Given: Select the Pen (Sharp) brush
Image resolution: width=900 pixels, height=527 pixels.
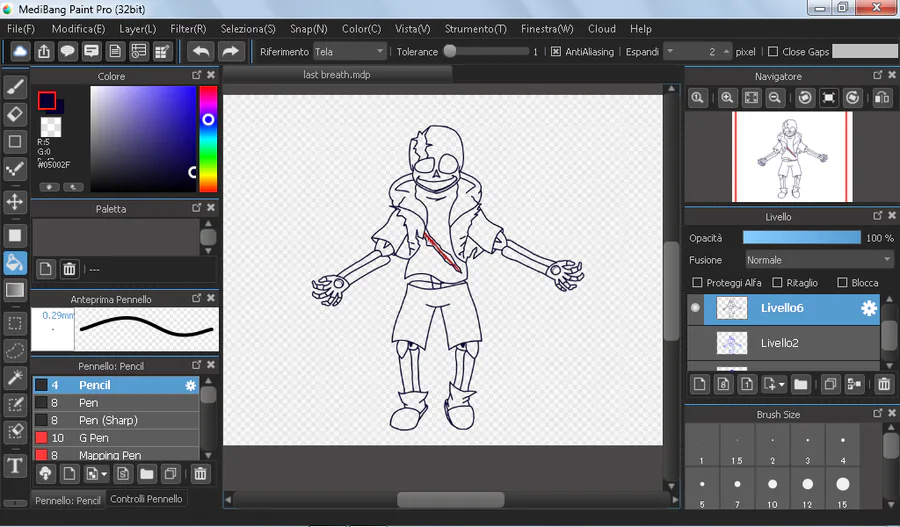Looking at the screenshot, I should pyautogui.click(x=115, y=420).
